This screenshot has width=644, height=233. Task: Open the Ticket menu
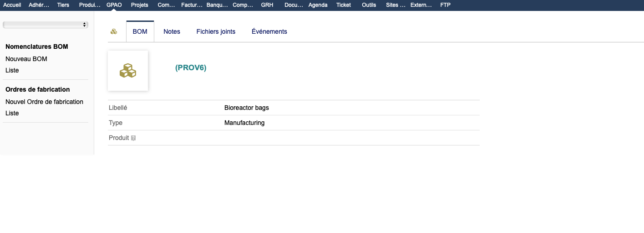click(344, 5)
